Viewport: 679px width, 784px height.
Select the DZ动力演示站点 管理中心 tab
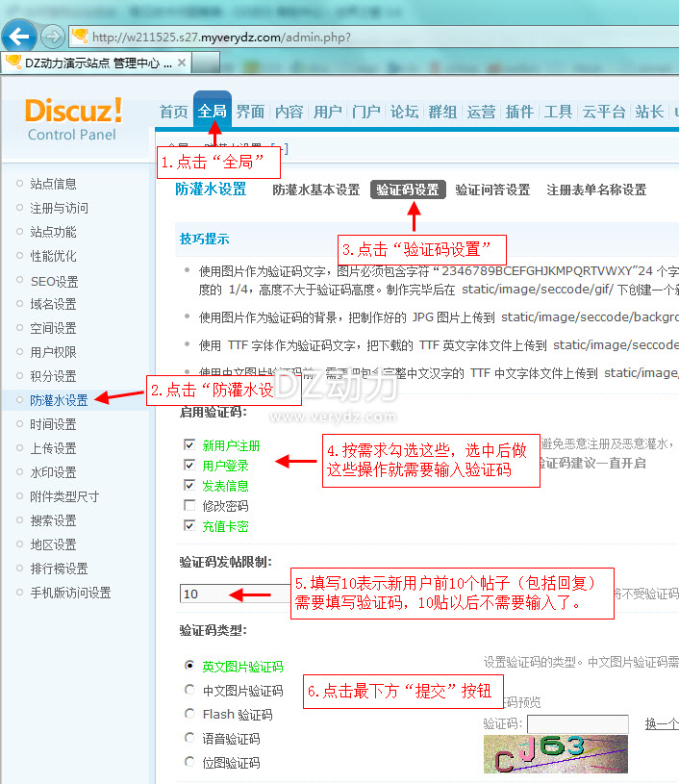click(x=96, y=63)
